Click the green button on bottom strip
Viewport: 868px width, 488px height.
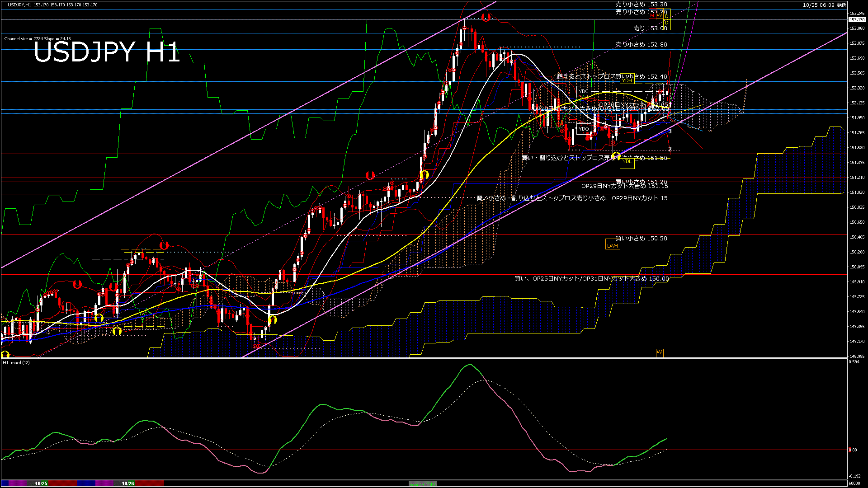pyautogui.click(x=423, y=483)
